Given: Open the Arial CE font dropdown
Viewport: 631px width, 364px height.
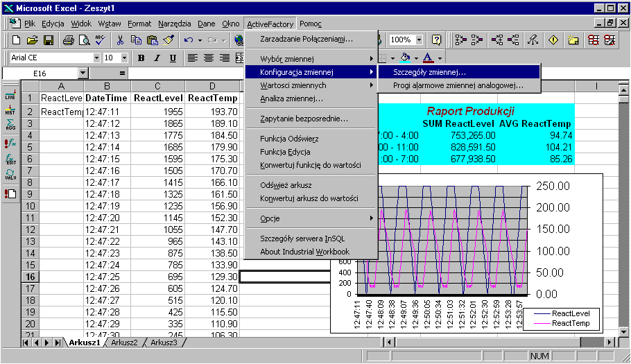Looking at the screenshot, I should 96,58.
